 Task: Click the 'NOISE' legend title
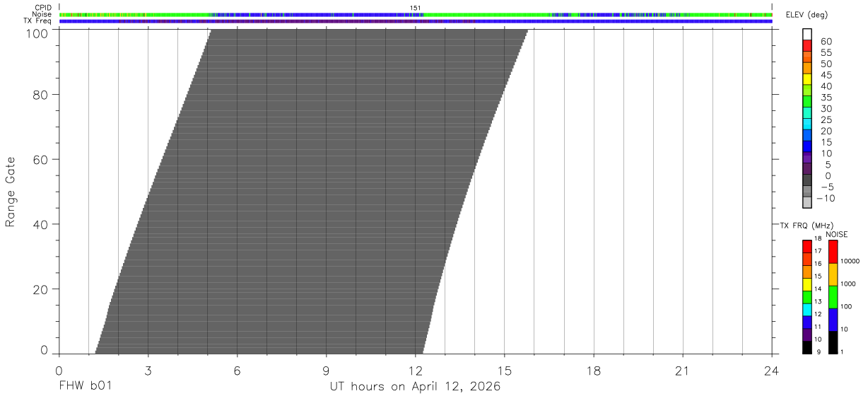click(x=837, y=234)
